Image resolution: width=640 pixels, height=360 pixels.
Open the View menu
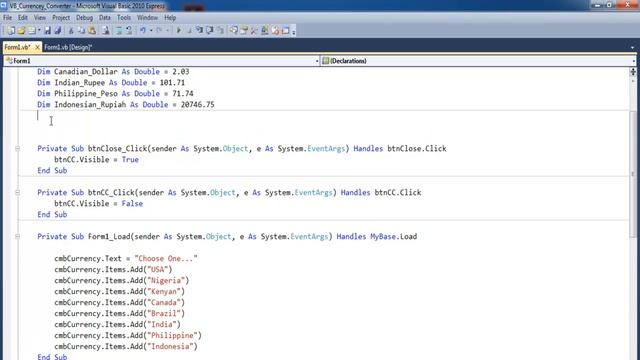[40, 18]
